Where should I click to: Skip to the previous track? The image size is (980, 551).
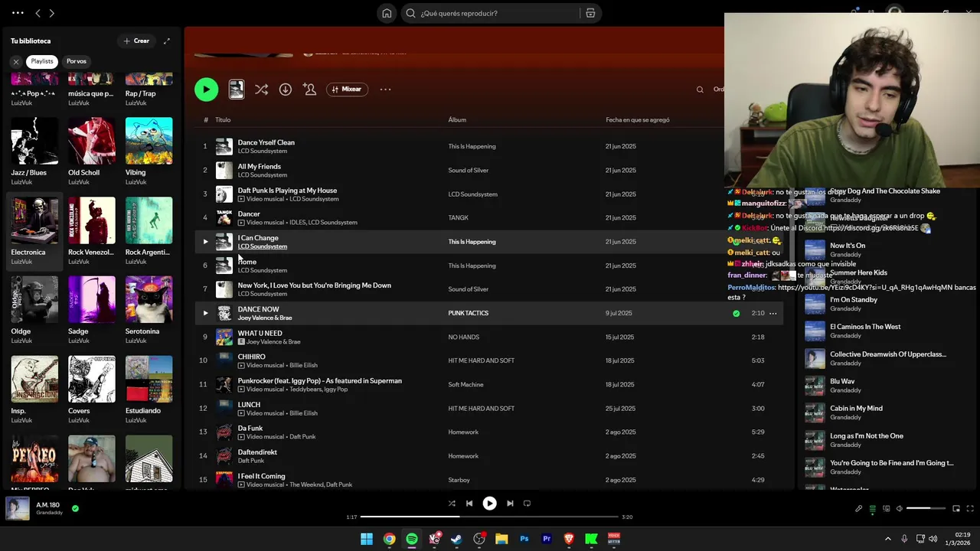(x=469, y=504)
